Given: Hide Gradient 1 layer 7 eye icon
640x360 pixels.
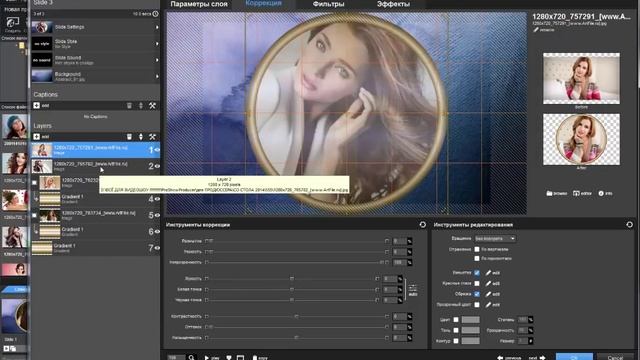Looking at the screenshot, I should click(x=157, y=248).
